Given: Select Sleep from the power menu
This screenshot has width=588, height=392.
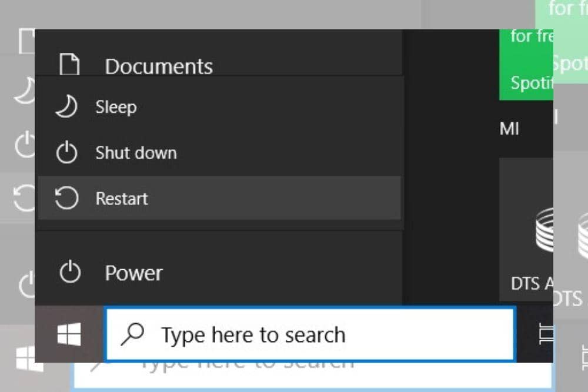Looking at the screenshot, I should coord(116,107).
